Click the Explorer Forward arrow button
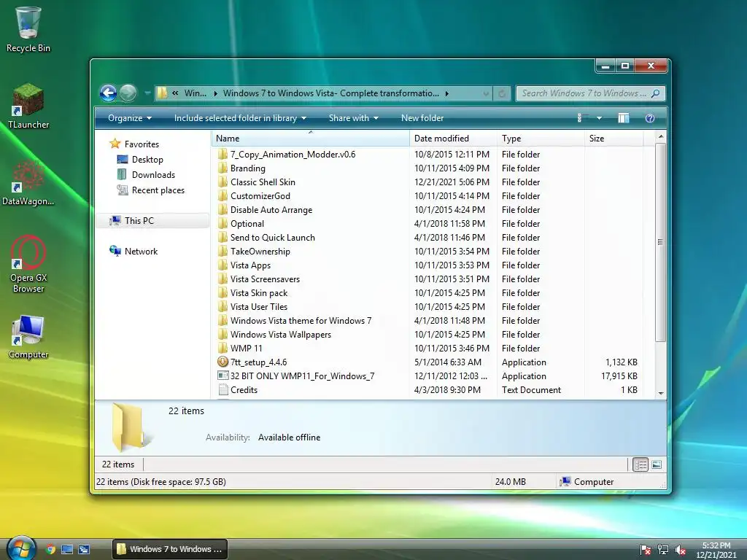Viewport: 747px width, 560px height. (x=128, y=93)
